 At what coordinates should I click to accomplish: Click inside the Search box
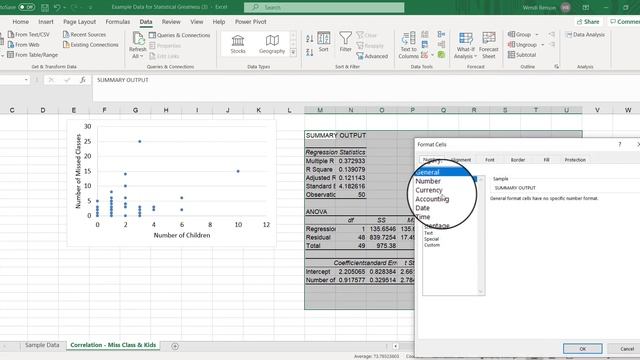point(324,7)
